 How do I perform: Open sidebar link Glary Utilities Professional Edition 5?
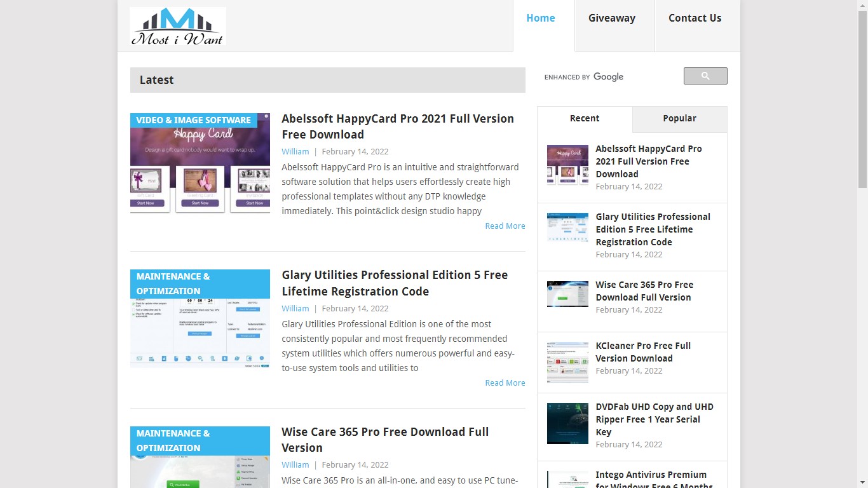click(x=653, y=229)
